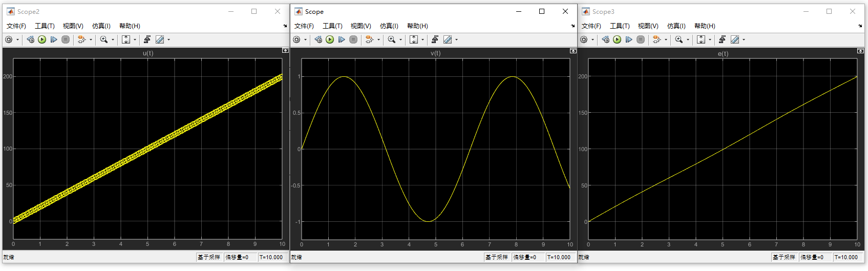Viewport: 868px width, 271px height.
Task: Open 文件(F) menu in Scope3
Action: point(591,26)
